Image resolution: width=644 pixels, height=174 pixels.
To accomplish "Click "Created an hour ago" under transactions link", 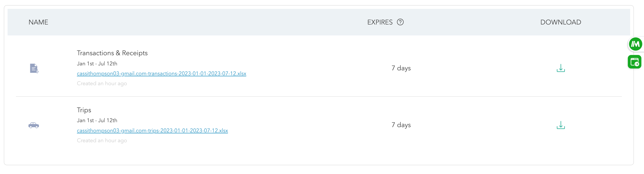I will click(x=102, y=84).
